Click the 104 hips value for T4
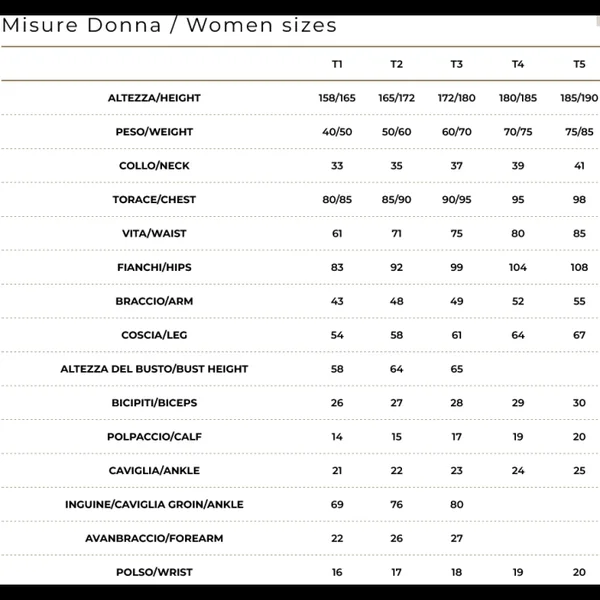This screenshot has width=600, height=600. click(x=518, y=268)
